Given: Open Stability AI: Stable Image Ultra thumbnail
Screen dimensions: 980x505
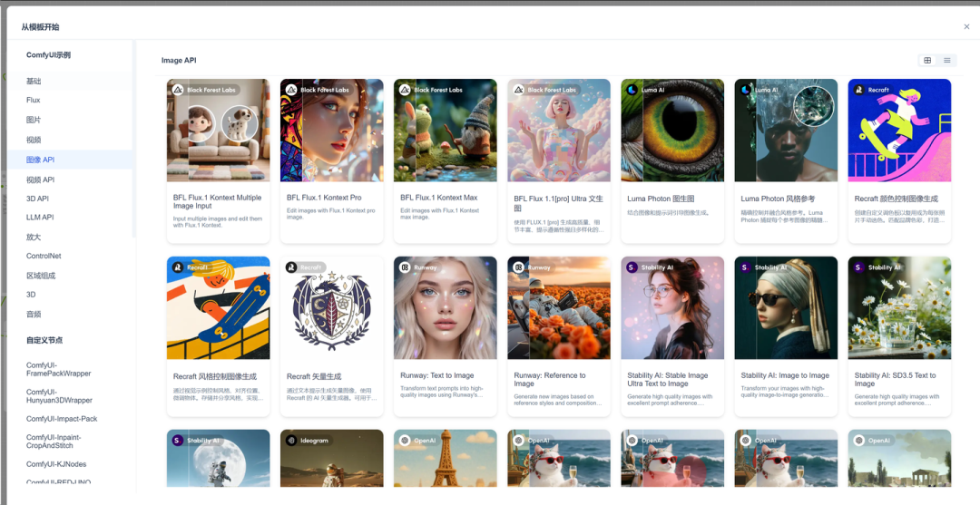Looking at the screenshot, I should coord(672,307).
